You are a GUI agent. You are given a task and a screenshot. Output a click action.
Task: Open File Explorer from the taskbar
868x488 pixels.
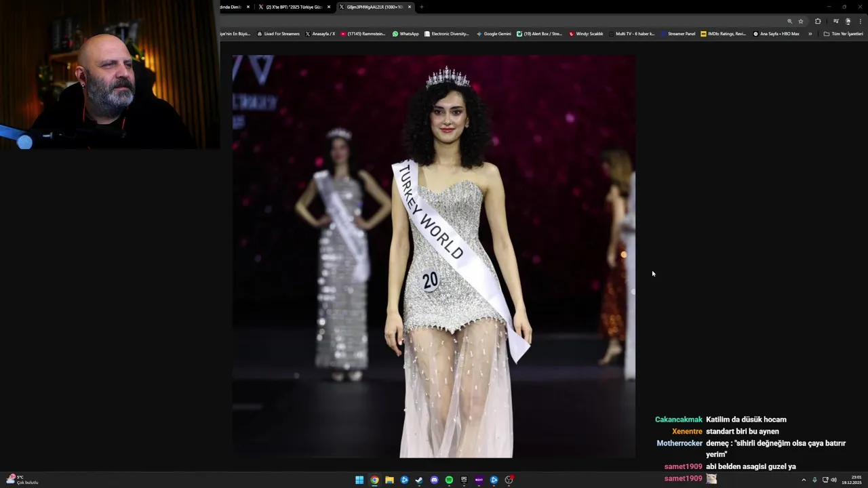click(389, 480)
